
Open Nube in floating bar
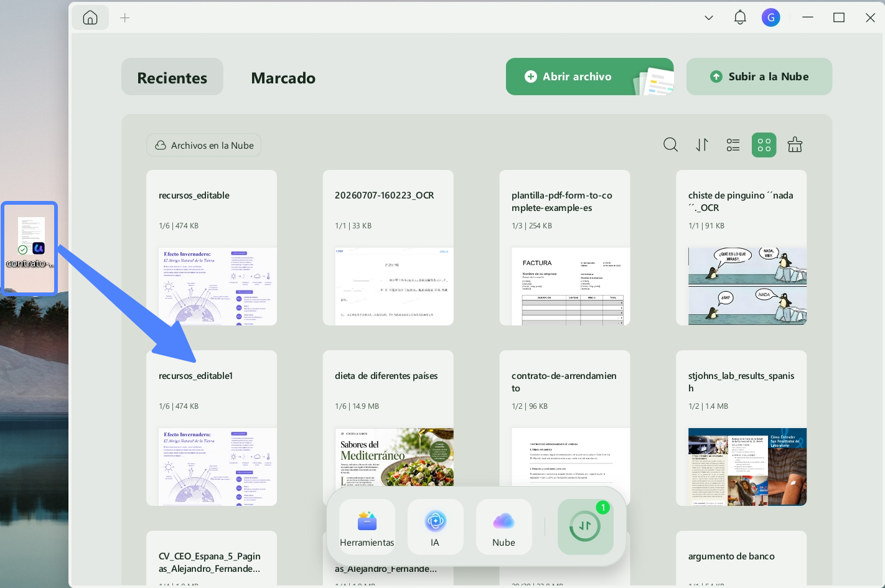503,526
